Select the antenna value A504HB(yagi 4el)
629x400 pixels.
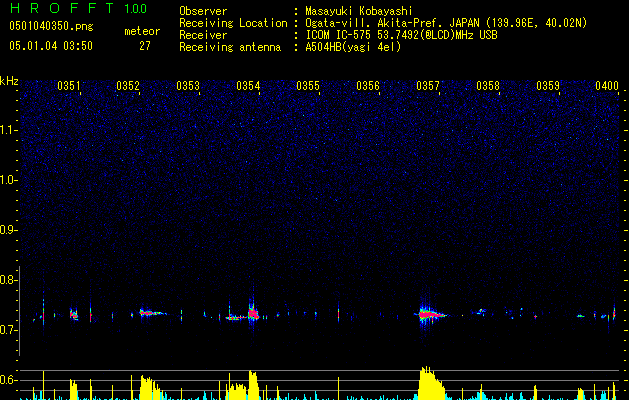pos(353,47)
